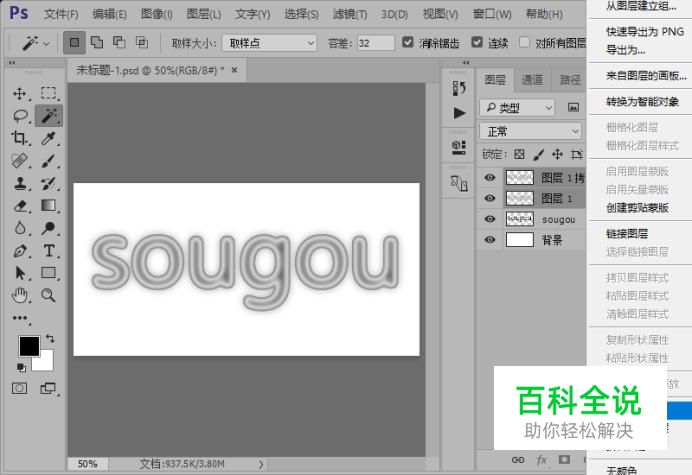Select the Move tool
692x475 pixels.
[19, 94]
